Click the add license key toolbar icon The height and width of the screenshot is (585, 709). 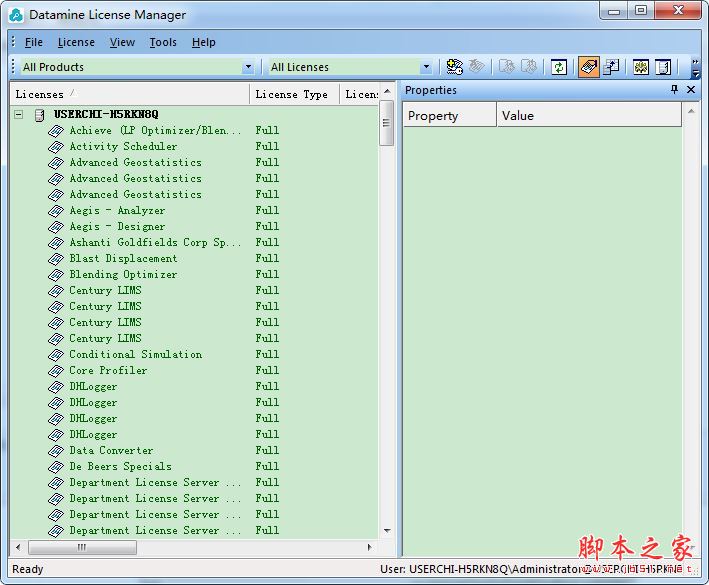pos(454,67)
